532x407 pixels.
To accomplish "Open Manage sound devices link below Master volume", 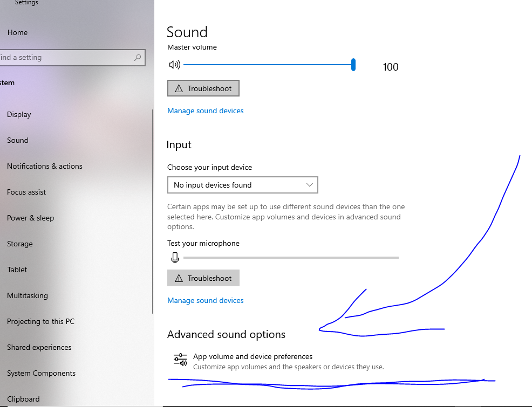I will (x=205, y=111).
